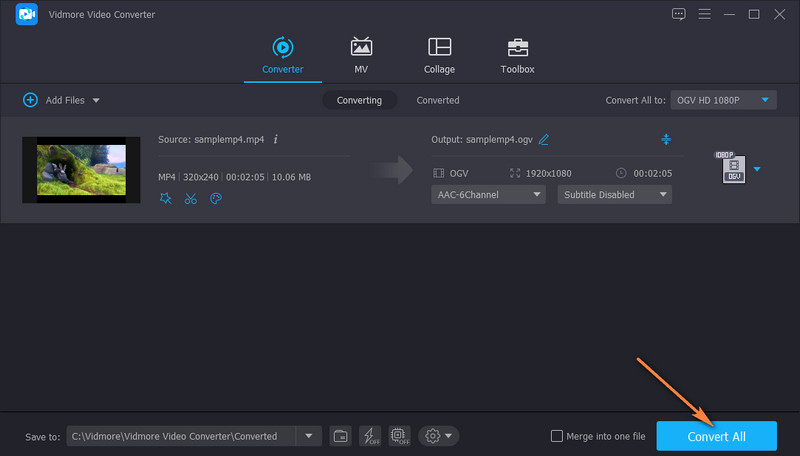Screen dimensions: 800x456
Task: Expand the AAC-6Channel audio dropdown
Action: pos(488,195)
